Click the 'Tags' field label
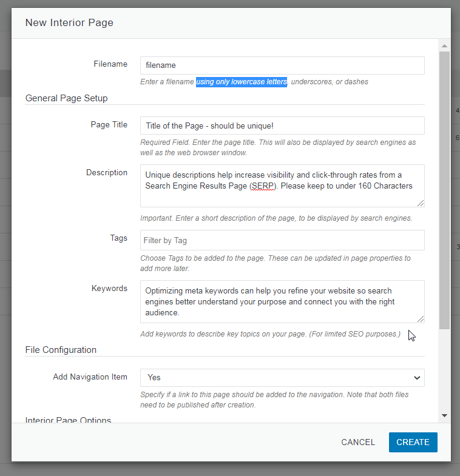Viewport: 460px width, 476px height. point(118,238)
